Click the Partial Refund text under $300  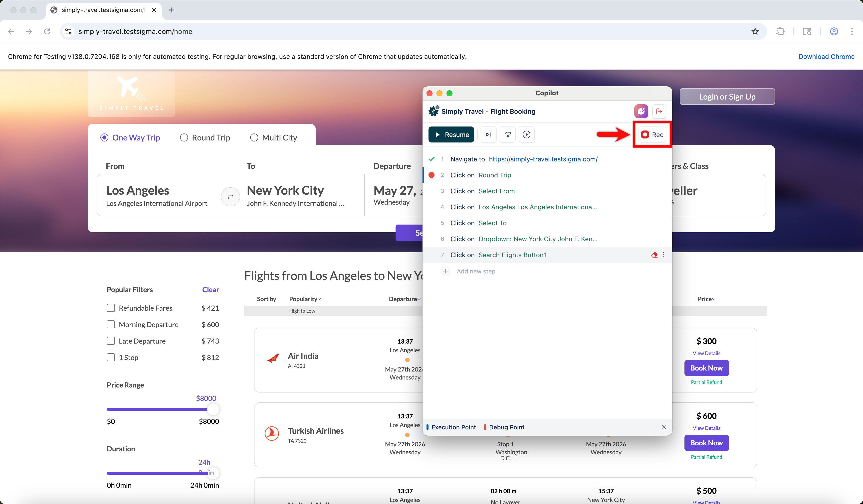706,382
